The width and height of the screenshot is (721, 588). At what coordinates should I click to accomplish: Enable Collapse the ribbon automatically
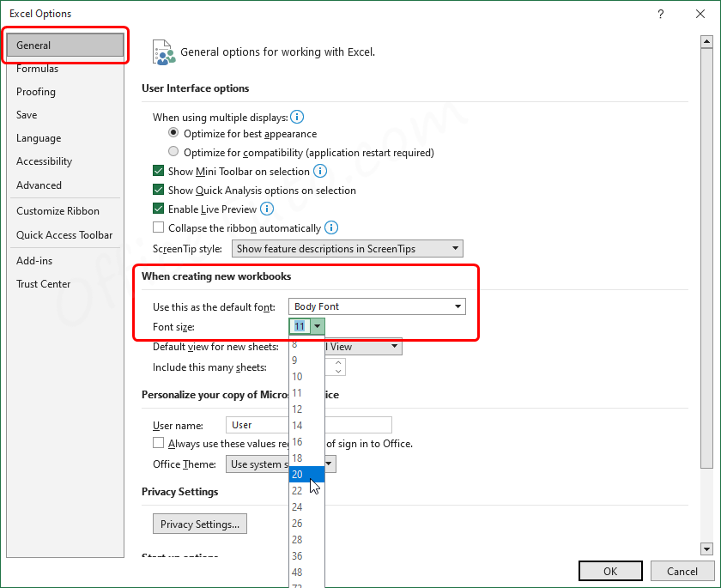click(x=159, y=227)
